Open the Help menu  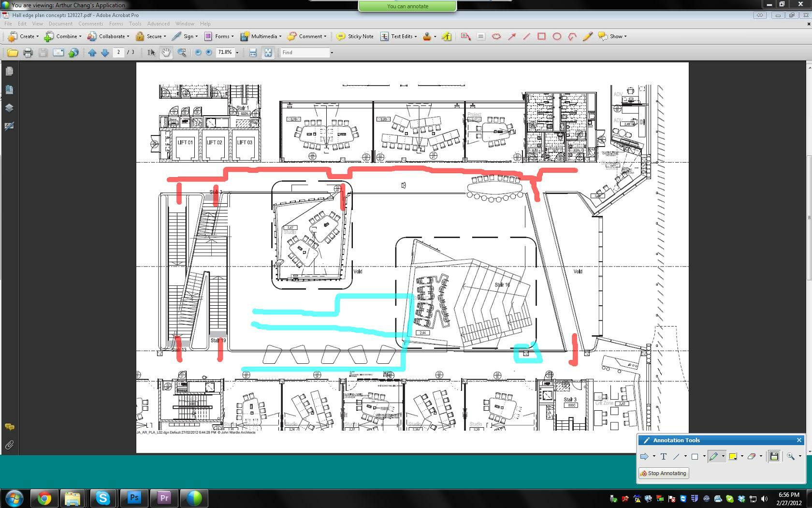tap(205, 24)
